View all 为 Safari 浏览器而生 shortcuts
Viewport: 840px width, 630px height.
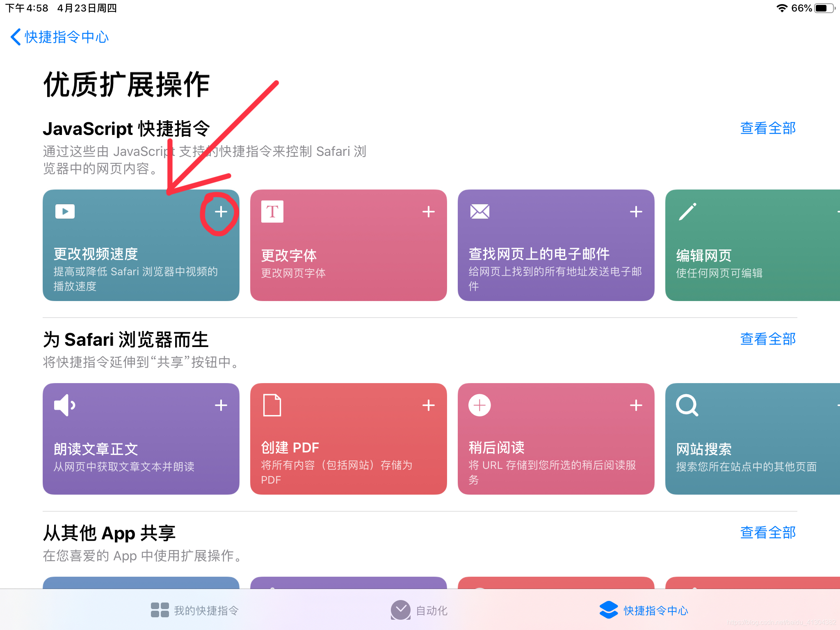coord(768,339)
